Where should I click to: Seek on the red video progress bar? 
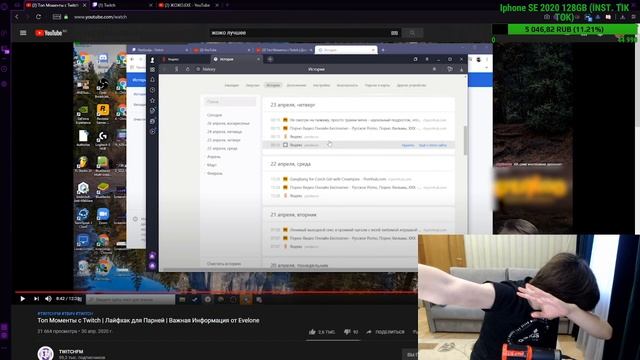[x=216, y=292]
